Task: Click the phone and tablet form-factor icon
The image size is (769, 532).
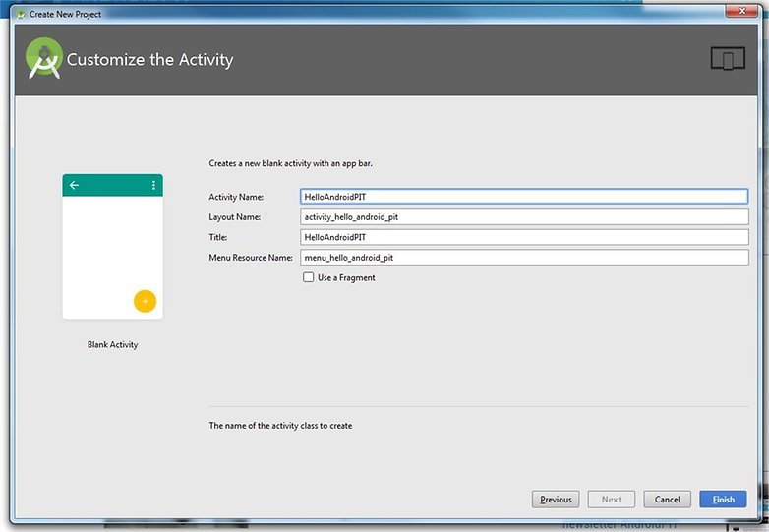Action: (728, 59)
